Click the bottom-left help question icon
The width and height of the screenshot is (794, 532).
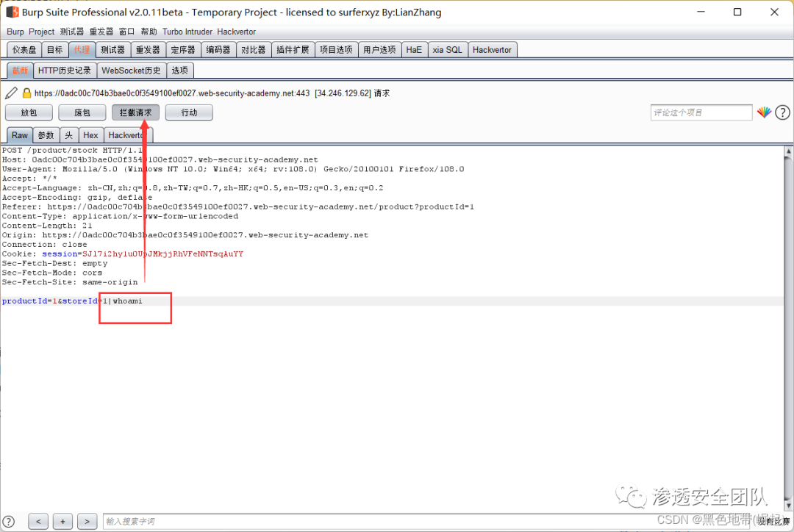[x=9, y=521]
